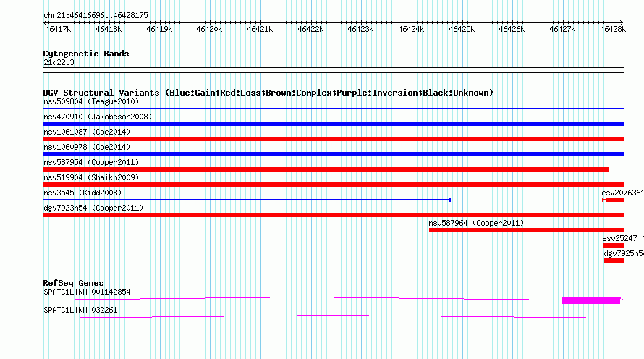This screenshot has height=359, width=644.
Task: Click the 46425k ruler position label
Action: click(x=462, y=29)
